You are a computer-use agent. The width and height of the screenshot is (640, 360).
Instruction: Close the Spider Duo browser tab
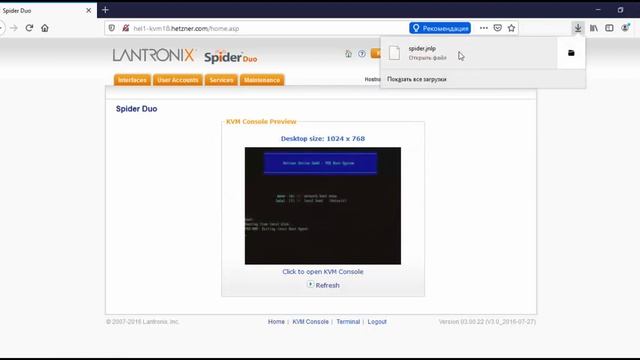click(x=89, y=11)
